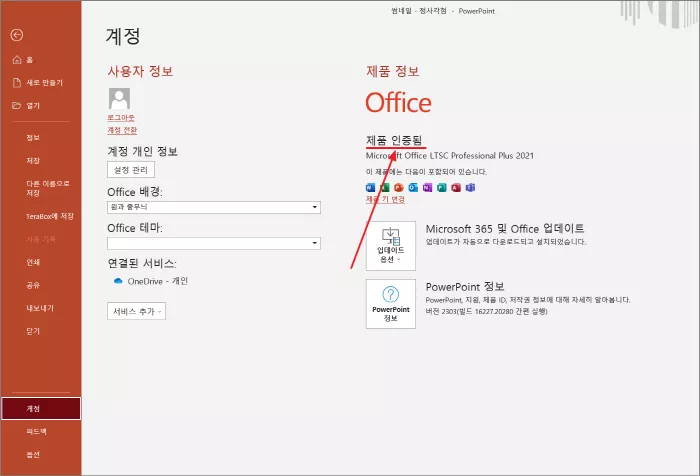The height and width of the screenshot is (476, 700).
Task: Click the purple OneNote app icon
Action: (427, 188)
